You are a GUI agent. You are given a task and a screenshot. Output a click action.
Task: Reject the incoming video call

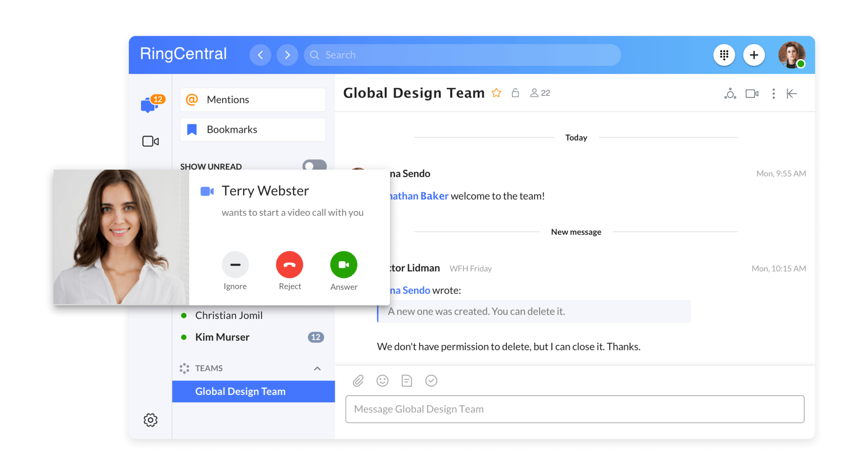coord(289,265)
